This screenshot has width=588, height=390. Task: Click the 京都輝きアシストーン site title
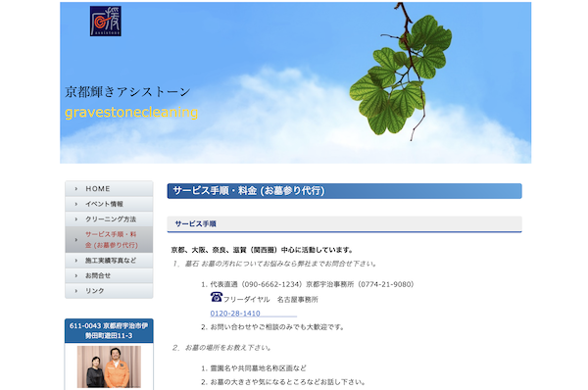(x=127, y=92)
